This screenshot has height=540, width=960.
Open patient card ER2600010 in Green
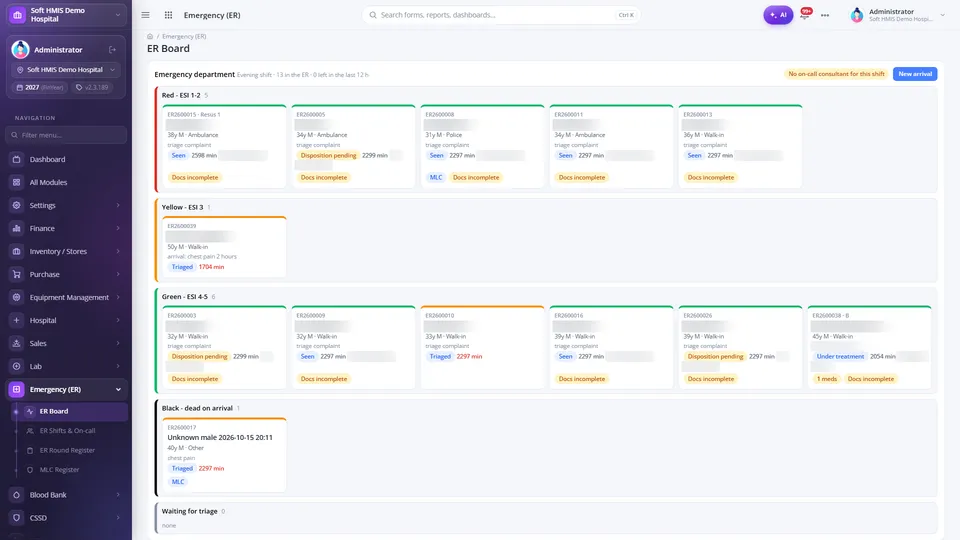pyautogui.click(x=482, y=347)
